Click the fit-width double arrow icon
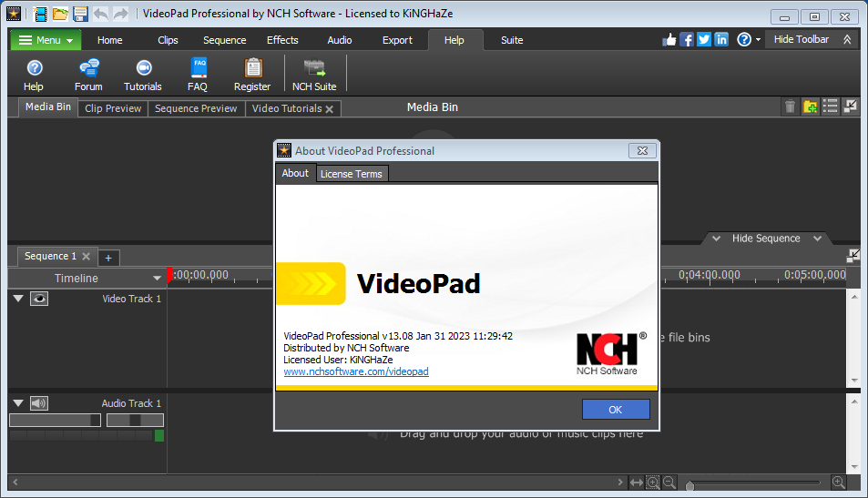The image size is (868, 498). pos(637,483)
